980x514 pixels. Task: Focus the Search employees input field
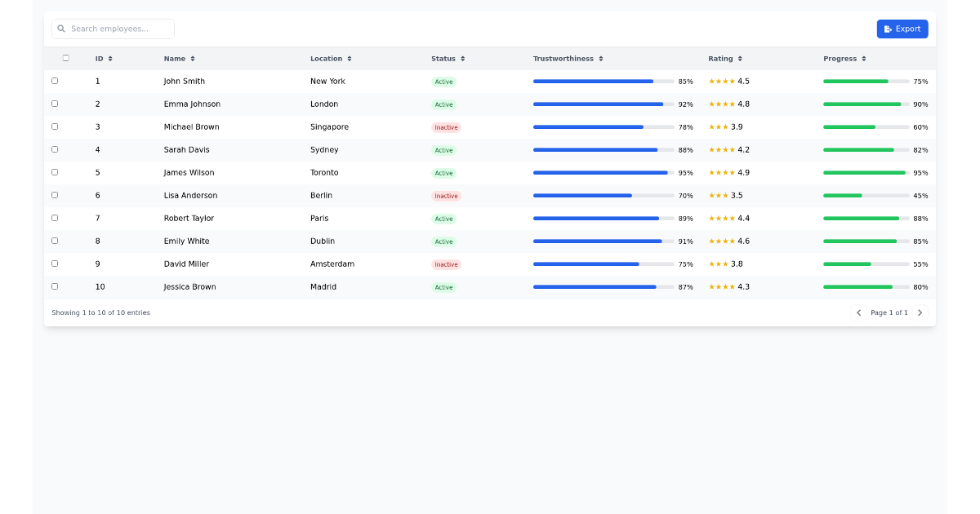click(x=120, y=29)
